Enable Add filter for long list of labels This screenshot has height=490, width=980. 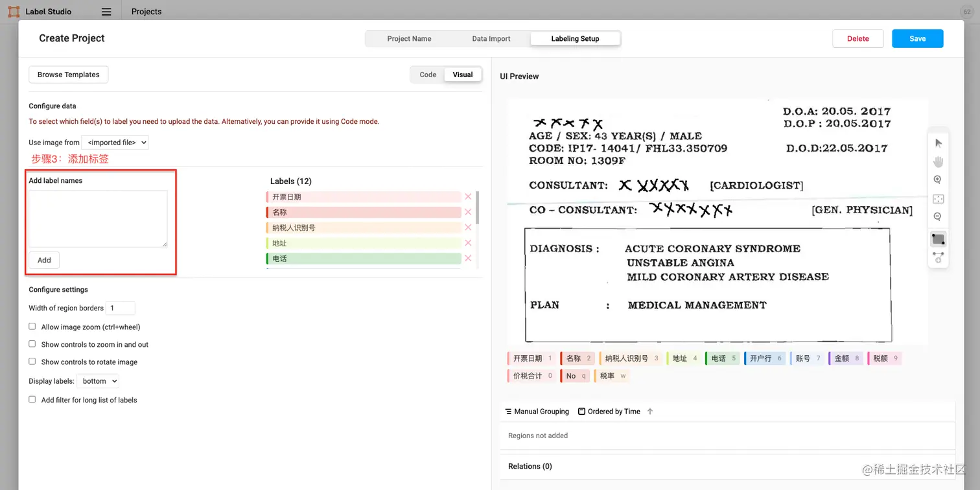(x=32, y=400)
